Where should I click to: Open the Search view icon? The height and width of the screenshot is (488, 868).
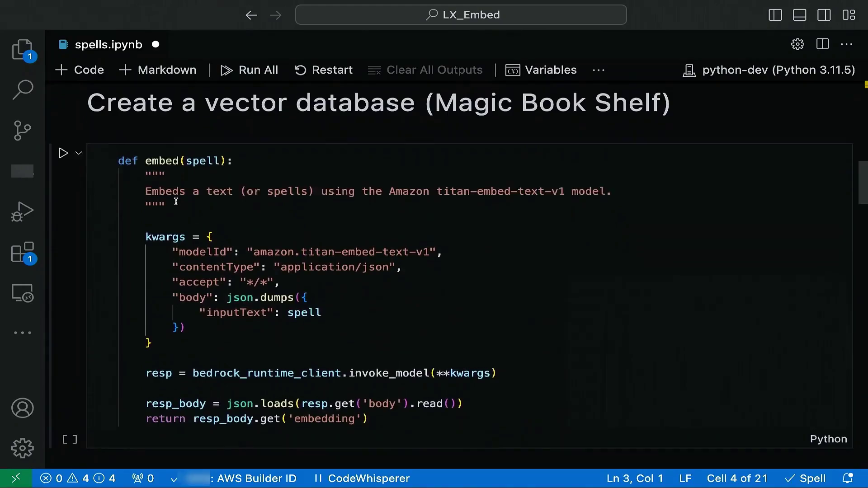(22, 89)
